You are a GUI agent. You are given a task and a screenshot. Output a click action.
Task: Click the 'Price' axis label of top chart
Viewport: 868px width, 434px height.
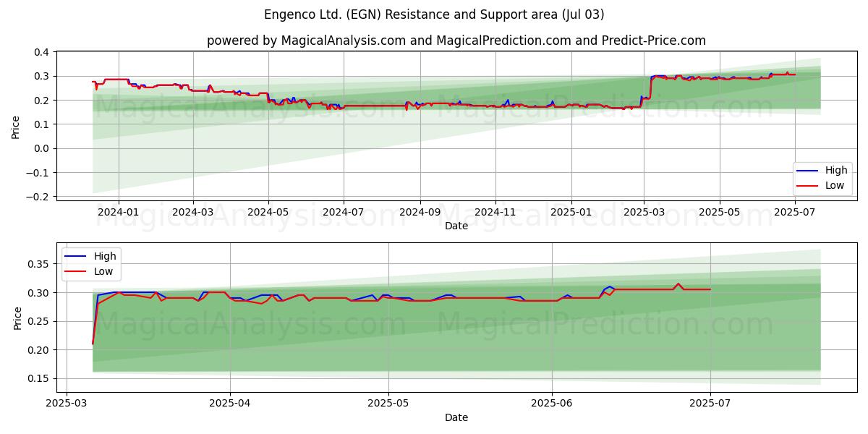pyautogui.click(x=16, y=127)
